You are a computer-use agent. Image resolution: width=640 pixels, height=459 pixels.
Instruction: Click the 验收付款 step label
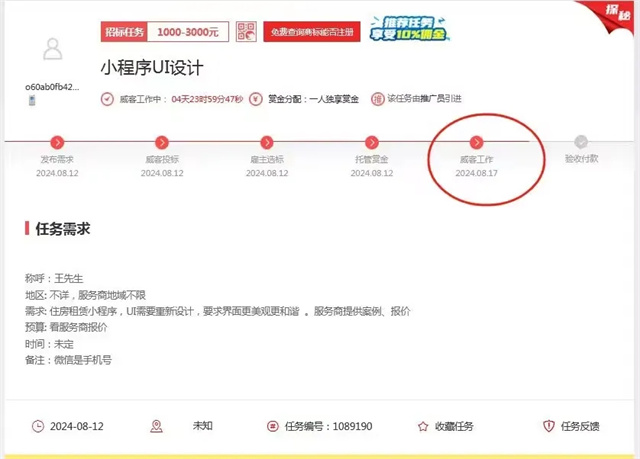581,158
